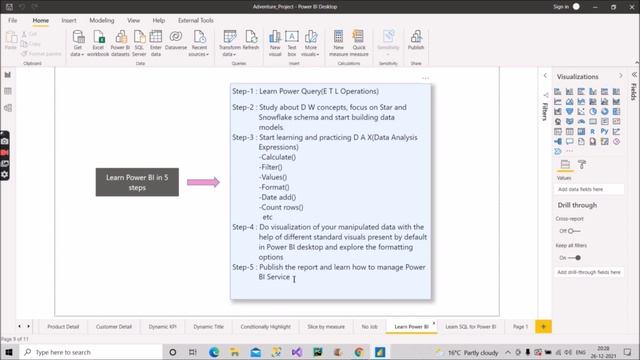The height and width of the screenshot is (360, 640).
Task: Click 'Learn Power BI in 5 steps' box
Action: [137, 182]
